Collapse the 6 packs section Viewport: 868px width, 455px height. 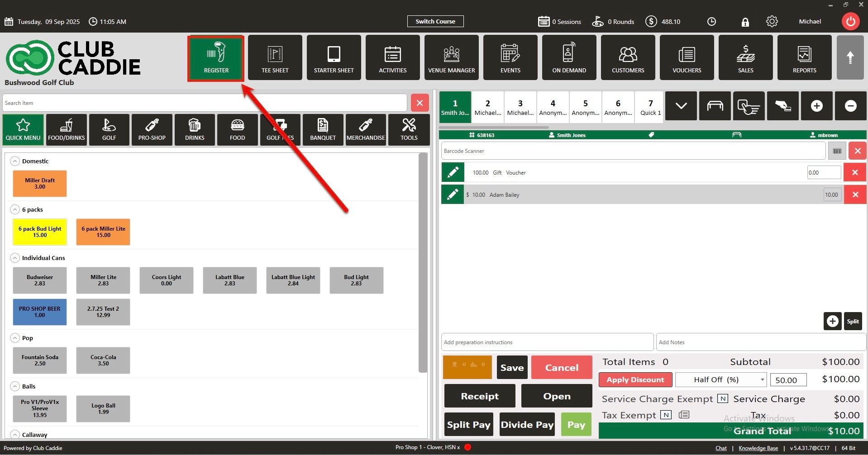15,209
